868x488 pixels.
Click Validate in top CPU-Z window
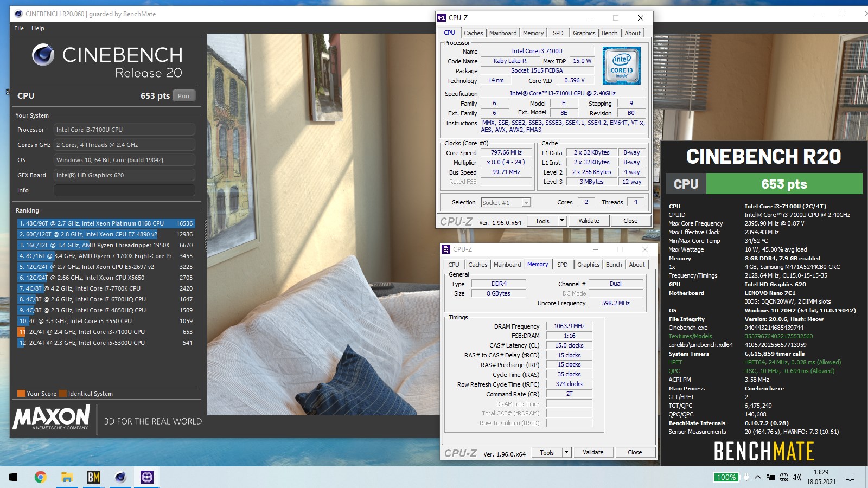tap(589, 221)
